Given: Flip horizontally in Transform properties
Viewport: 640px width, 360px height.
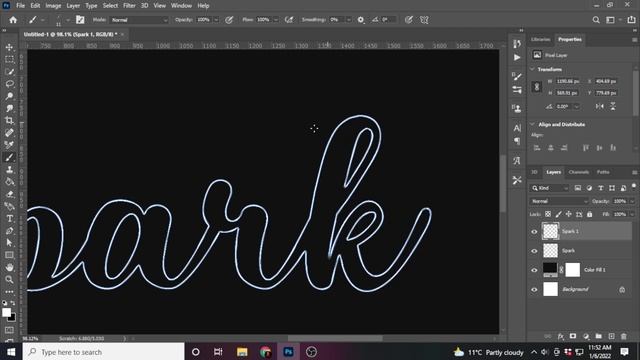Looking at the screenshot, I should point(600,106).
